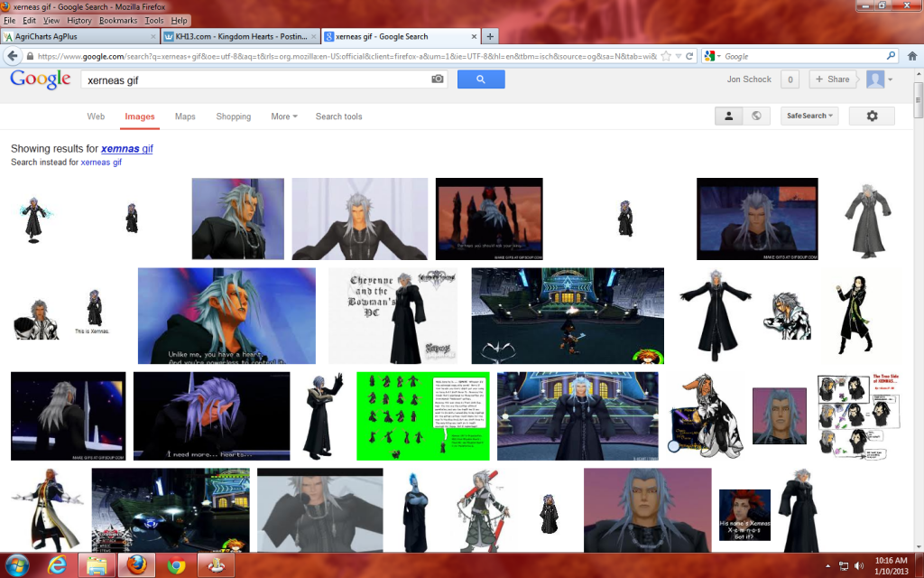924x578 pixels.
Task: Open Windows Explorer folder icon on taskbar
Action: [97, 565]
